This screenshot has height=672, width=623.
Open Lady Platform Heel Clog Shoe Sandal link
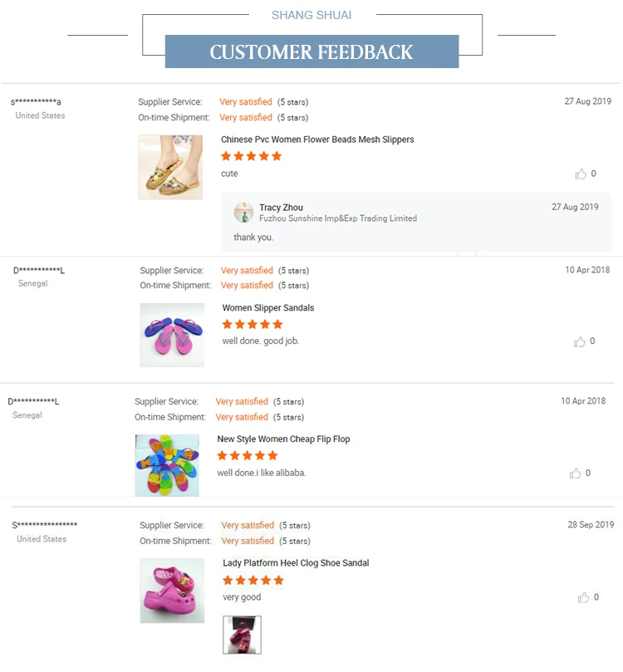point(296,563)
